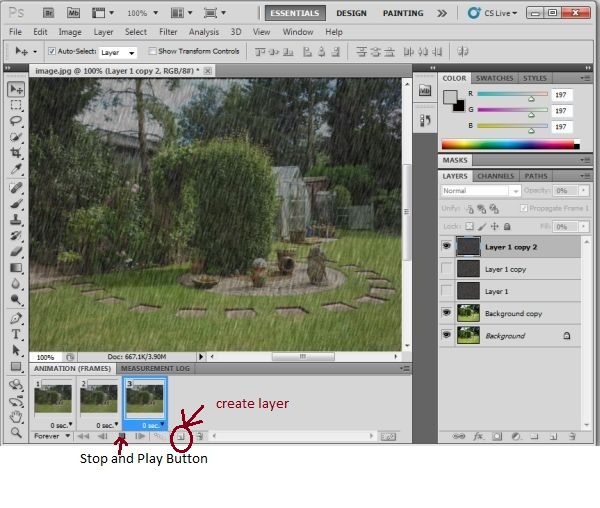The height and width of the screenshot is (508, 600).
Task: Hide the Layer 1 copy 2 layer
Action: click(x=447, y=246)
